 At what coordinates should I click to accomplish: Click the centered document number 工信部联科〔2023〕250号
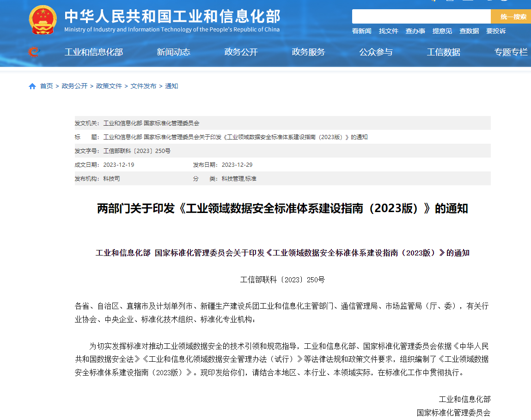point(282,280)
